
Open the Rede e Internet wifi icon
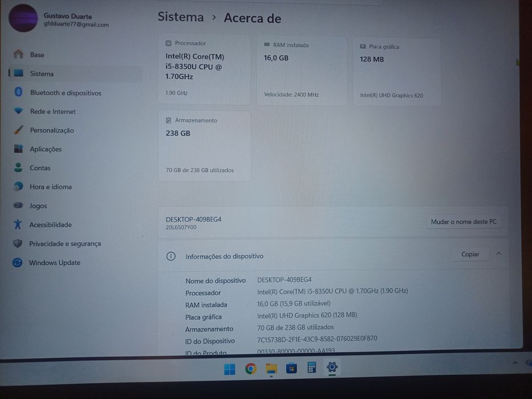(18, 111)
